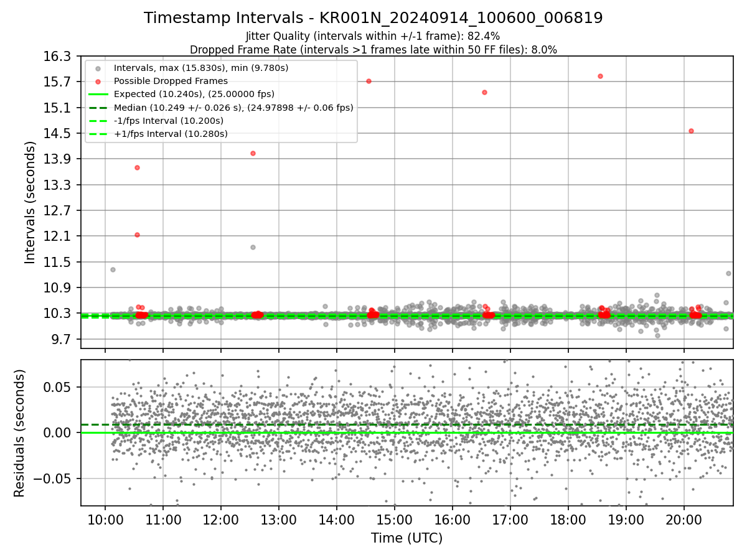Click the 'Residuals (seconds)' y-axis label
This screenshot has width=747, height=560.
pyautogui.click(x=20, y=432)
